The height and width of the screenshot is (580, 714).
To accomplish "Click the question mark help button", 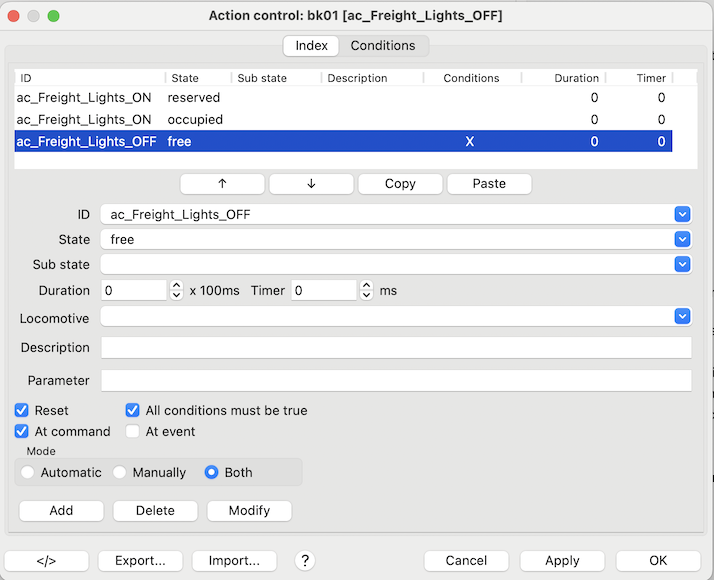I will [306, 561].
